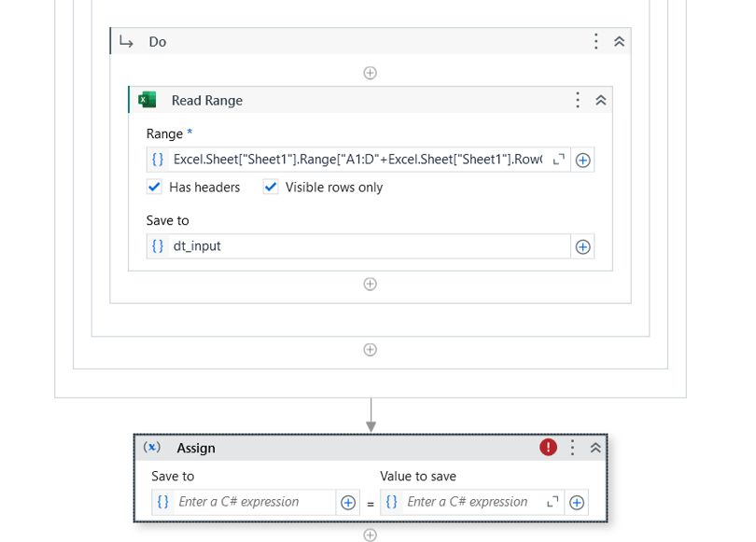Image resolution: width=756 pixels, height=542 pixels.
Task: Click the plus button beside Range field
Action: [x=583, y=160]
